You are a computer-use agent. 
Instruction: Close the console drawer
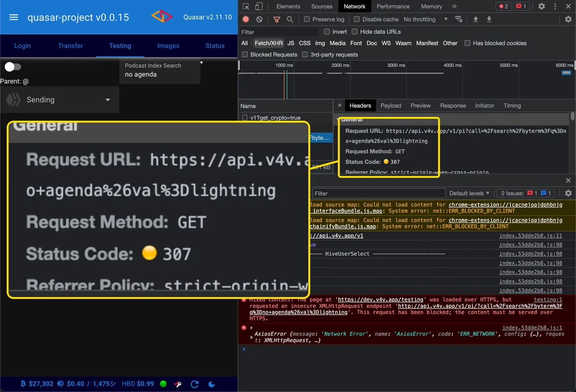(568, 180)
